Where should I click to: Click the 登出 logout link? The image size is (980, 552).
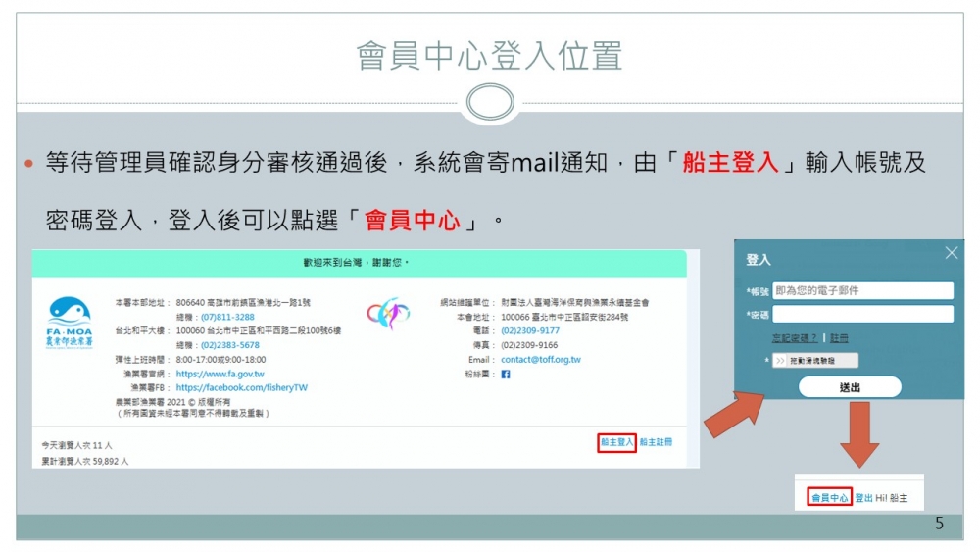pos(863,498)
